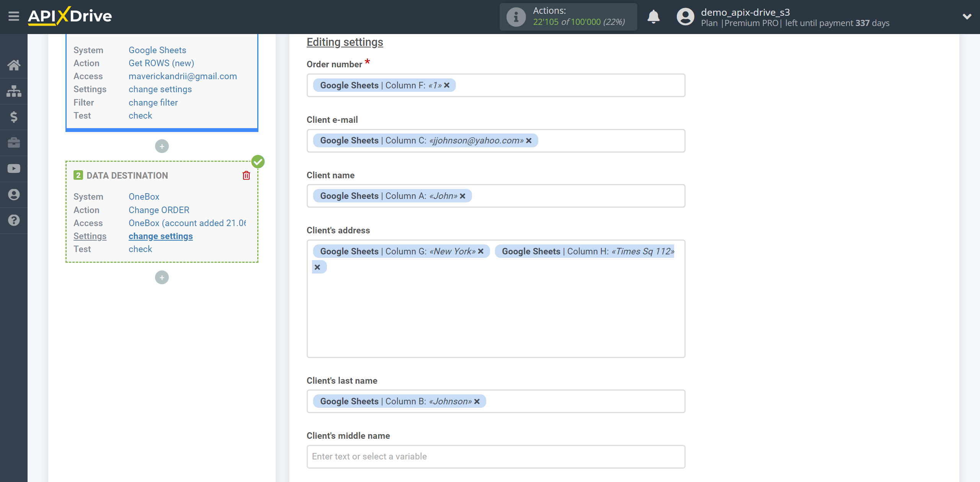
Task: Focus the Client e-mail field
Action: tap(496, 141)
